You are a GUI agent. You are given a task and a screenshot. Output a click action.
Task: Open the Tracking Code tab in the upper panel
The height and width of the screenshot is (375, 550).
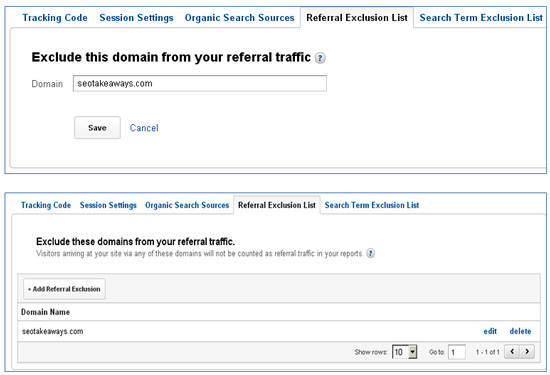pos(55,18)
